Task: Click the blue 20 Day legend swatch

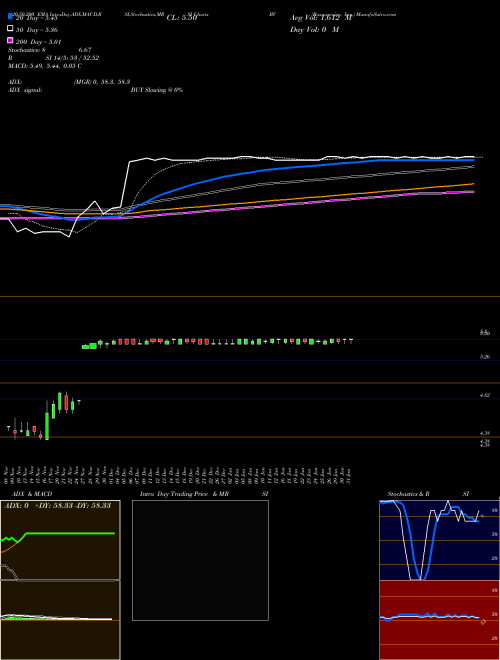Action: tap(10, 17)
